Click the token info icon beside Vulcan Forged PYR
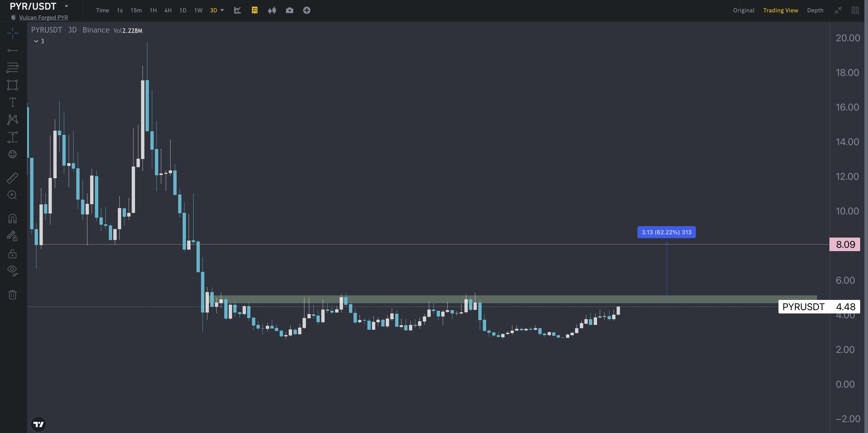This screenshot has height=433, width=868. [x=14, y=17]
